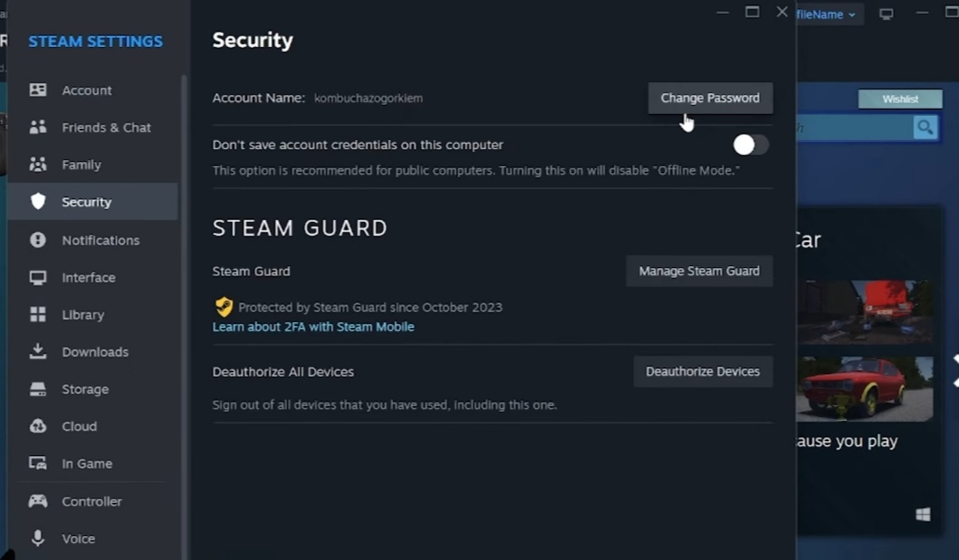Click the Security shield icon in sidebar
This screenshot has width=959, height=560.
pyautogui.click(x=38, y=201)
